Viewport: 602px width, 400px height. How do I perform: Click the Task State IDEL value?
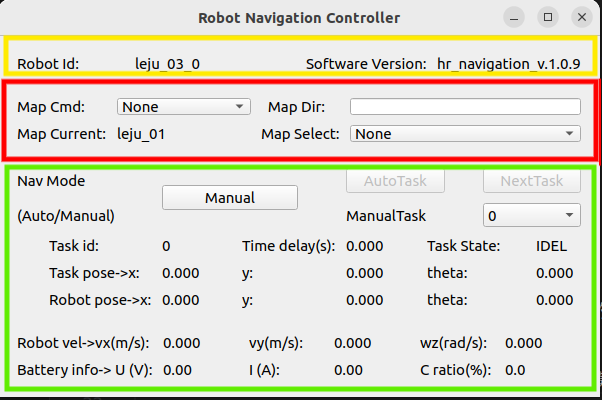(x=551, y=245)
